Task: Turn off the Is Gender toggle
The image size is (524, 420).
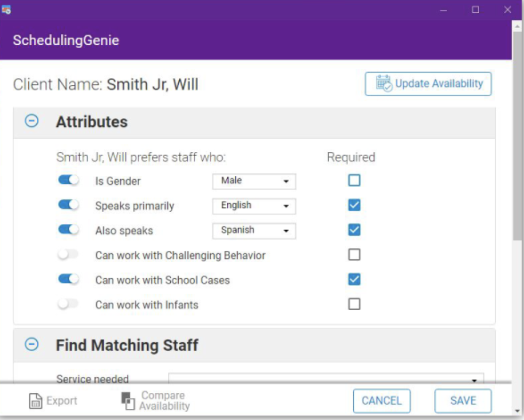Action: [68, 180]
